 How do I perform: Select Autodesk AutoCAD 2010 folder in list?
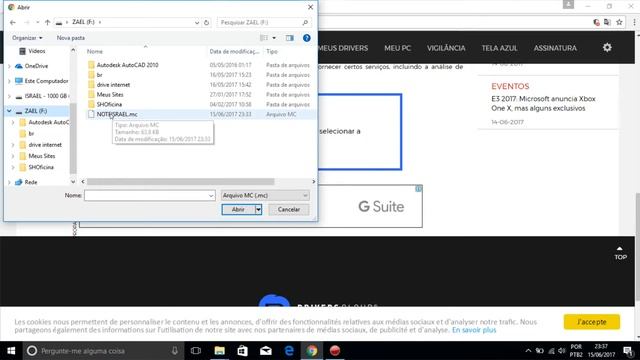click(127, 65)
